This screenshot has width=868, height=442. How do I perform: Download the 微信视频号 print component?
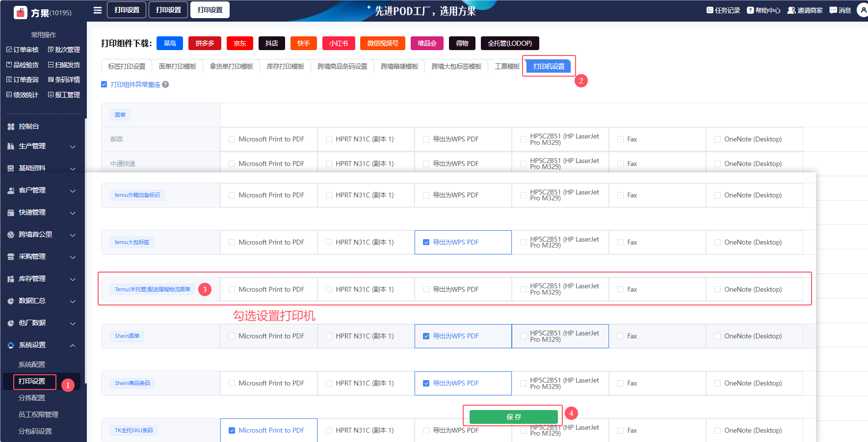[x=383, y=43]
